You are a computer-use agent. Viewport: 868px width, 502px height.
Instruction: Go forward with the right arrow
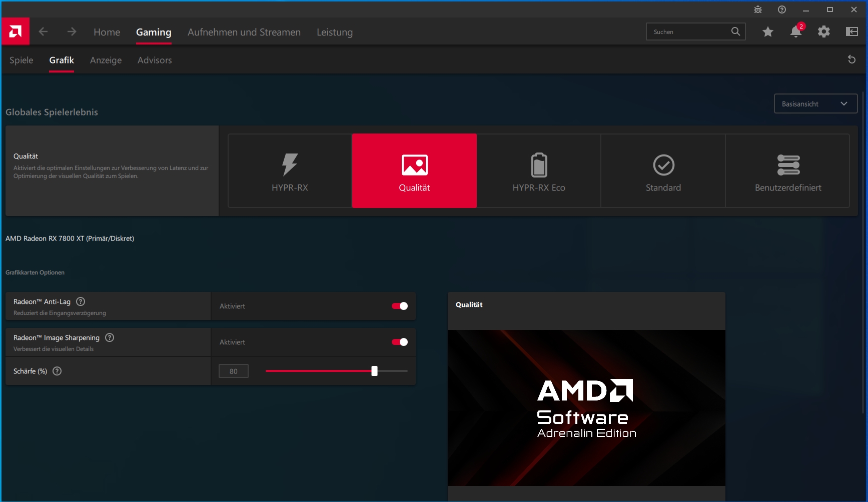[72, 31]
